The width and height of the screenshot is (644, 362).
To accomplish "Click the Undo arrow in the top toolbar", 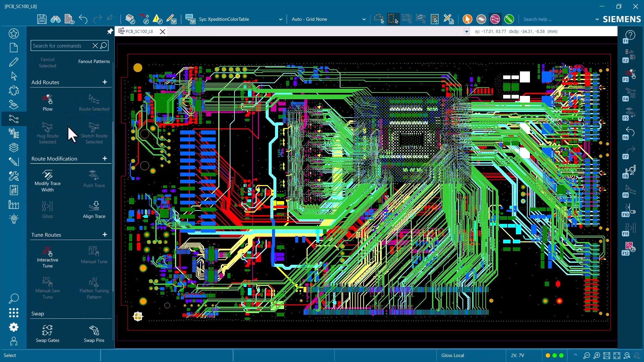I will pyautogui.click(x=83, y=19).
